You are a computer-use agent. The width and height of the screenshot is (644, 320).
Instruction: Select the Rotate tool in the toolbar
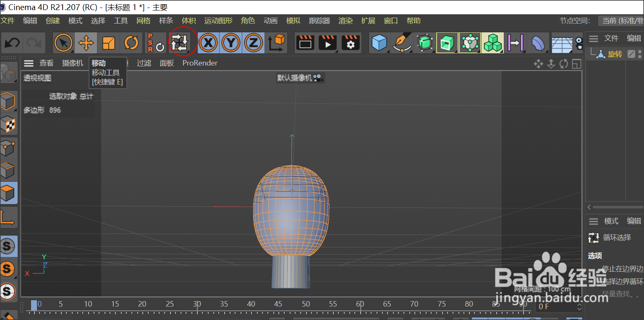[x=132, y=42]
